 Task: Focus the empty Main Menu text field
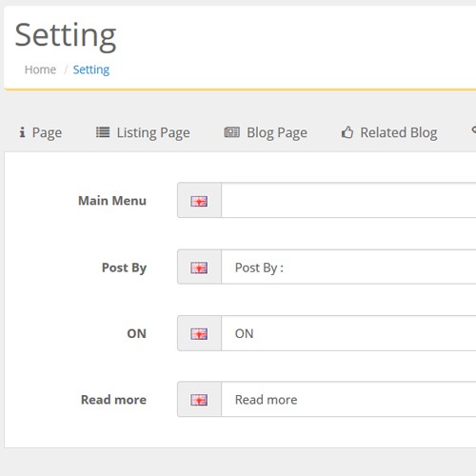[348, 200]
